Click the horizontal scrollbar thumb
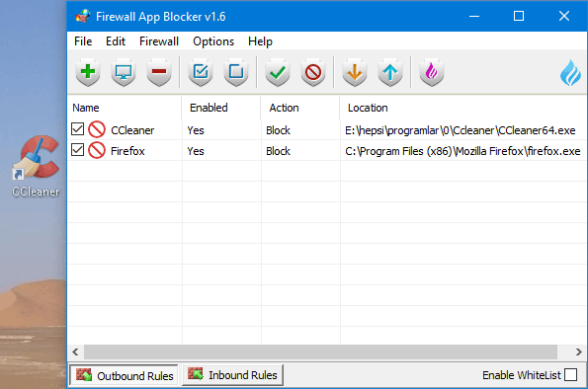 pyautogui.click(x=320, y=351)
